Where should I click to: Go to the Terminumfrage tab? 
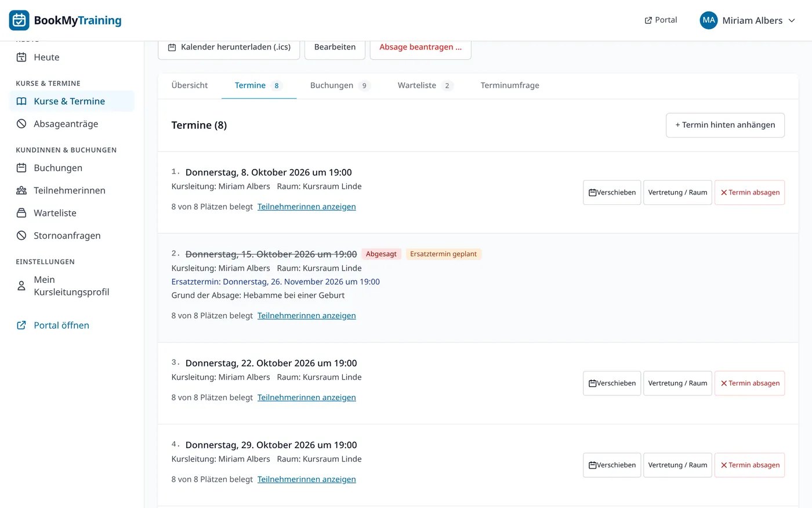pos(510,85)
